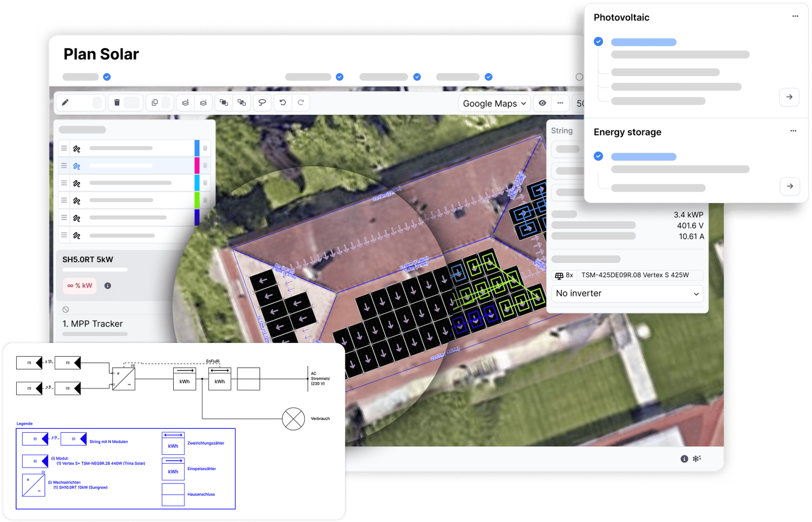Click first checked step under Plan Solar title
This screenshot has width=812, height=522.
[107, 77]
